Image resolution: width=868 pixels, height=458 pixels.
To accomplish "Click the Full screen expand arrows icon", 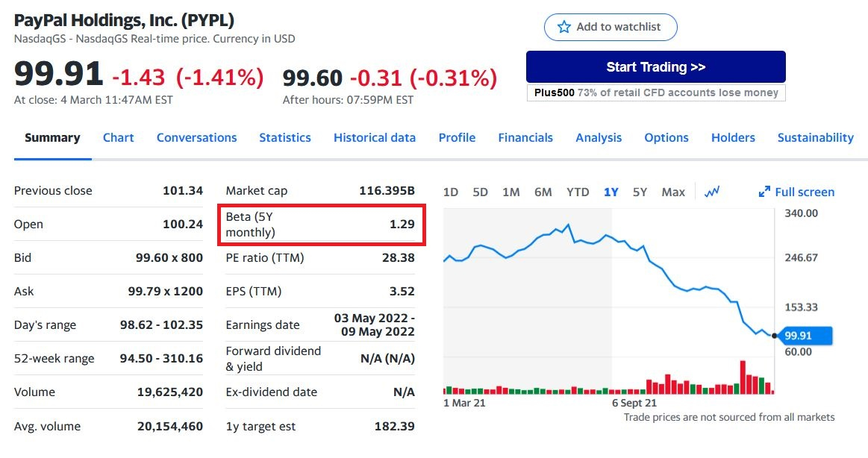I will 764,192.
